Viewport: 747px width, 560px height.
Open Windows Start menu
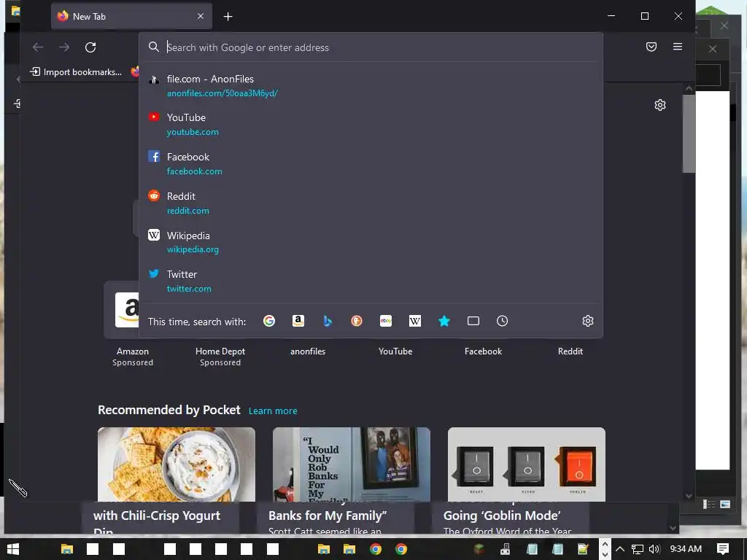point(13,549)
